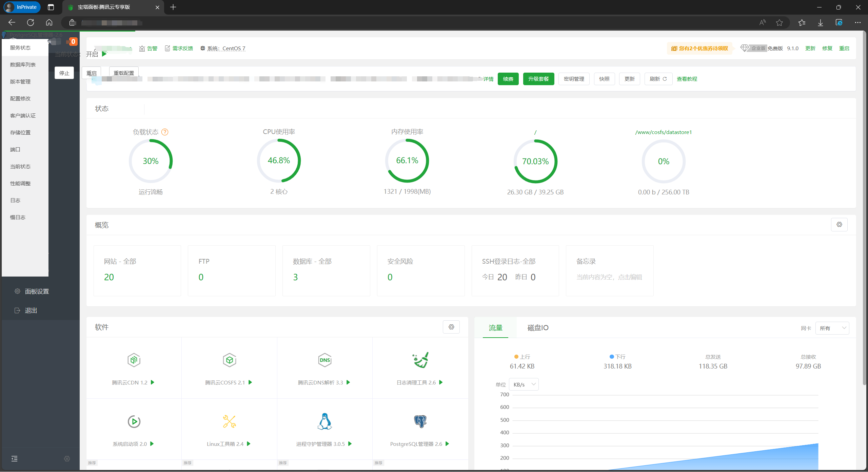Toggle 进程守护管理器 3.0.5 play arrow
The image size is (868, 472).
coord(350,444)
